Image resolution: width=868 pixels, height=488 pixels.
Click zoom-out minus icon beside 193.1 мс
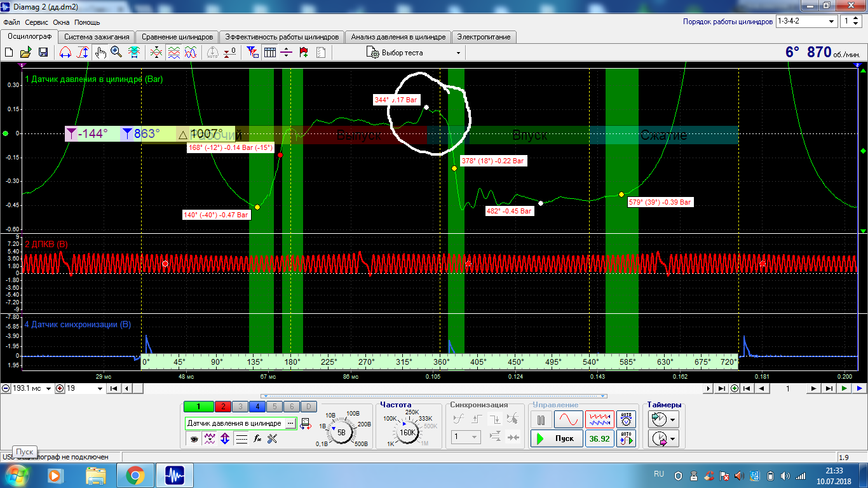[x=6, y=388]
